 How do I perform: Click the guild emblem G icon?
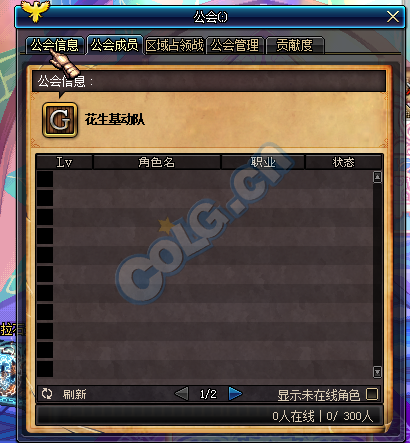pos(60,120)
